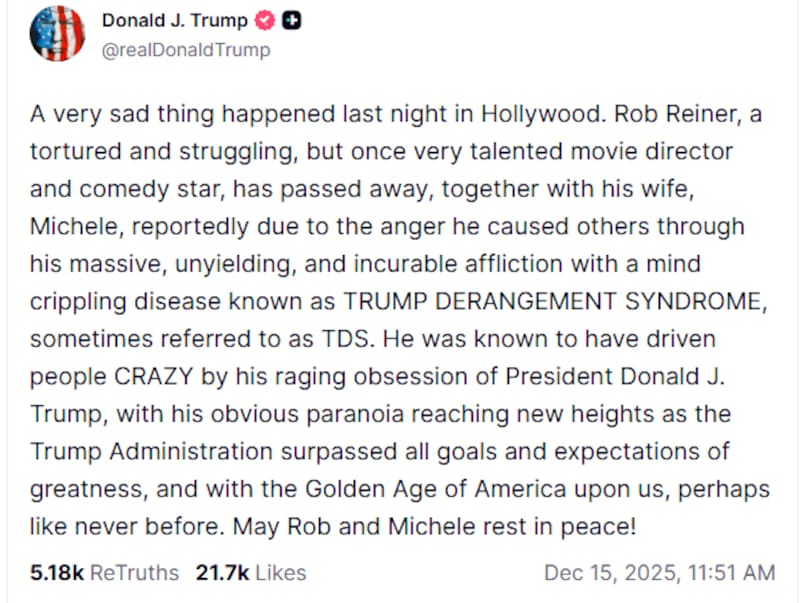Viewport: 800px width, 603px height.
Task: Click the words President Donald J.
Action: point(615,376)
